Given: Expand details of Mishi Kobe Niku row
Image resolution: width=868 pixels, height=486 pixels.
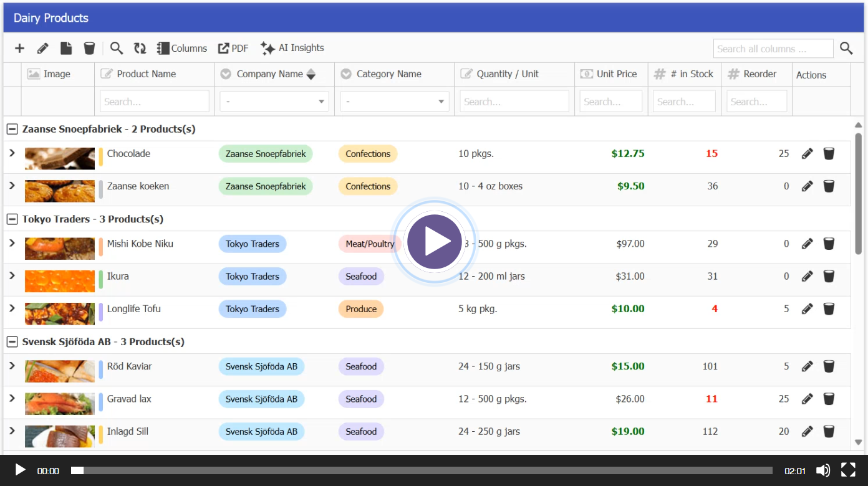Looking at the screenshot, I should pos(12,243).
